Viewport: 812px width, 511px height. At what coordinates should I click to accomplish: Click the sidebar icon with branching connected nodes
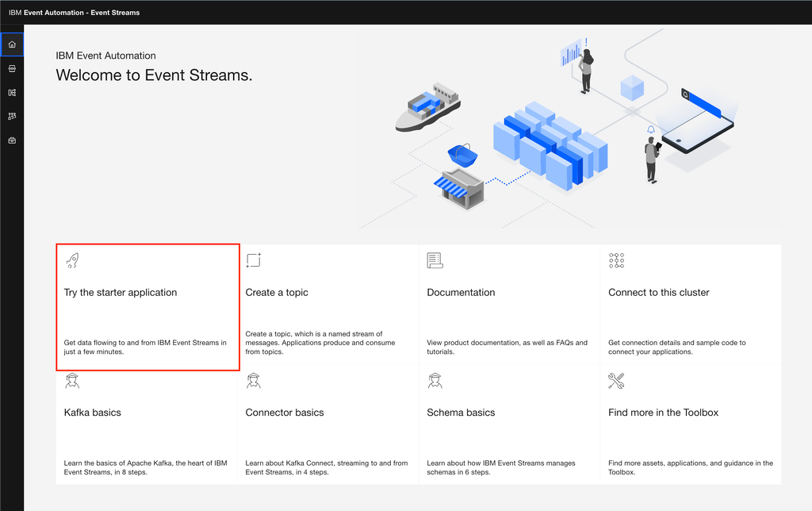click(x=12, y=116)
